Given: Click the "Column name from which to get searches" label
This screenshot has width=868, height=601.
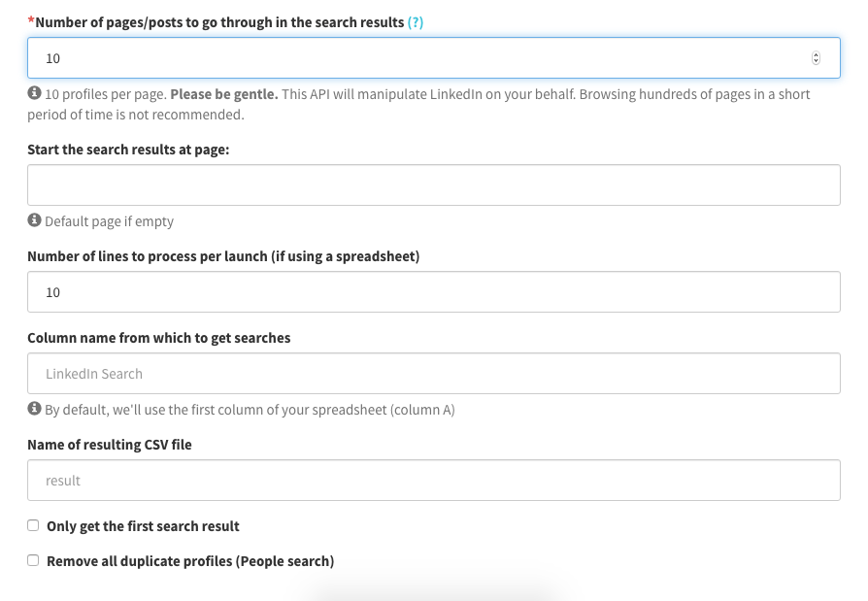Looking at the screenshot, I should (159, 338).
